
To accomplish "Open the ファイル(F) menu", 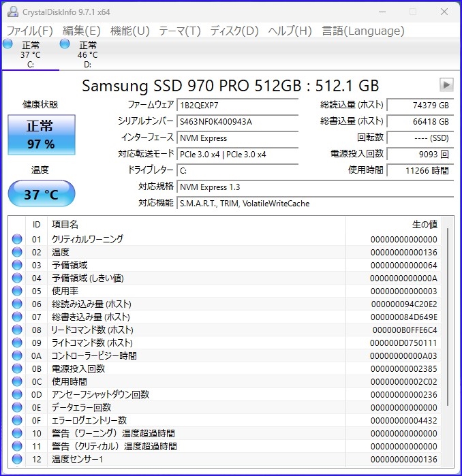I will (x=30, y=31).
